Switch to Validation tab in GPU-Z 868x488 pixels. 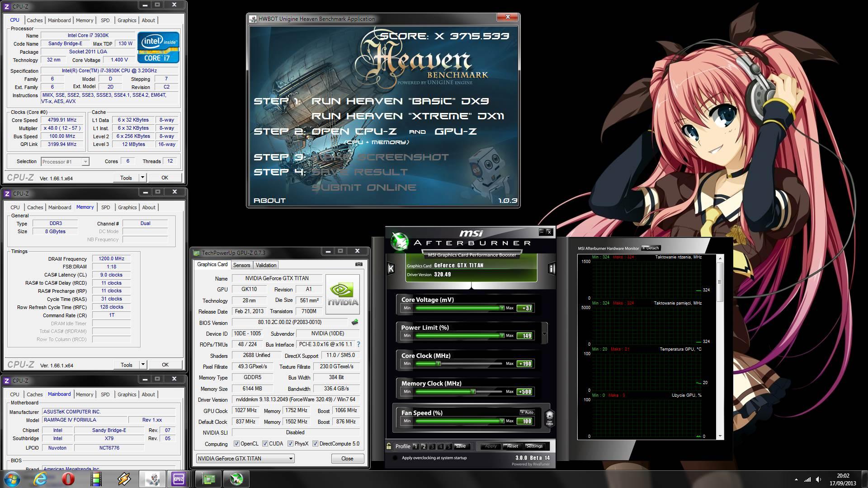pos(266,265)
